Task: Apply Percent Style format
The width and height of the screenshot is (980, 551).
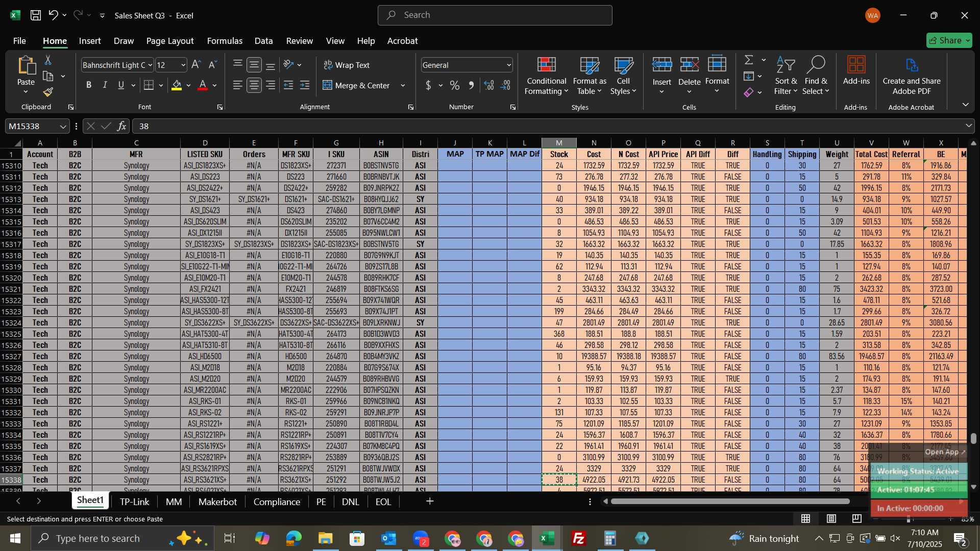Action: point(455,85)
